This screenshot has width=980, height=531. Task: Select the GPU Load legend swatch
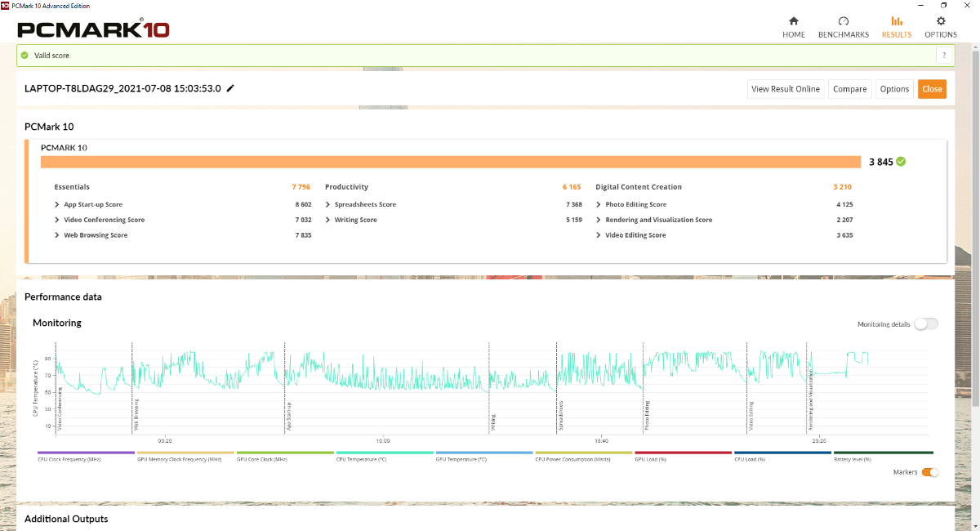(683, 453)
